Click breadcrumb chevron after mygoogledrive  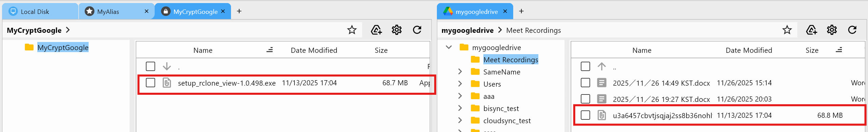click(x=500, y=30)
